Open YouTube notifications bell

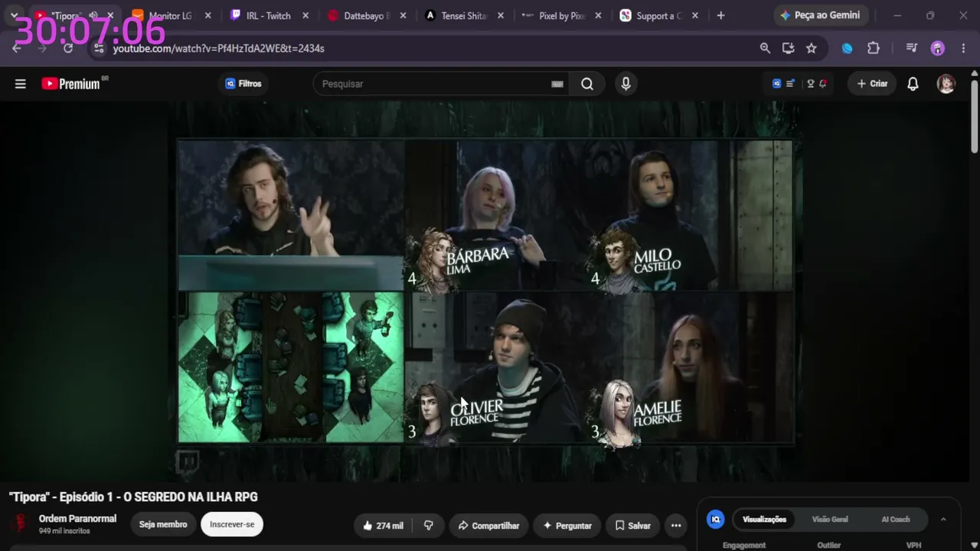[x=913, y=84]
